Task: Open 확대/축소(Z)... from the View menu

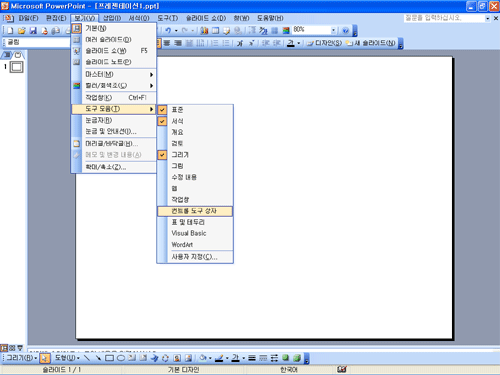Action: click(x=114, y=167)
